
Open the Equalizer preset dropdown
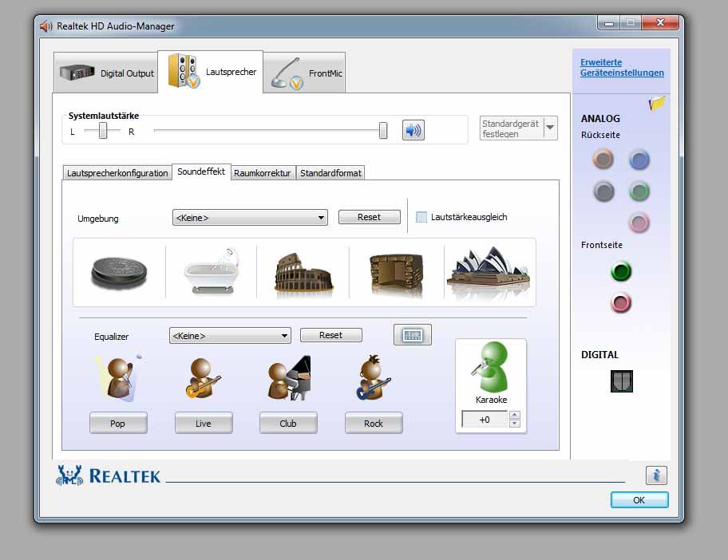(x=230, y=336)
